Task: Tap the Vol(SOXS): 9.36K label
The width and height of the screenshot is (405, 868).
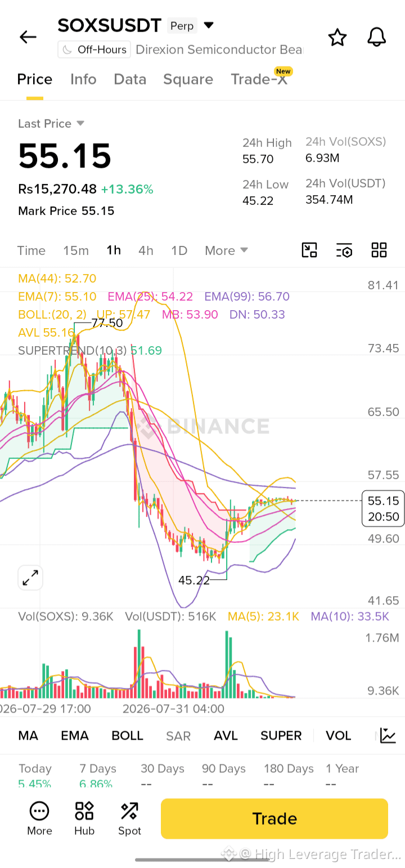Action: pos(65,616)
